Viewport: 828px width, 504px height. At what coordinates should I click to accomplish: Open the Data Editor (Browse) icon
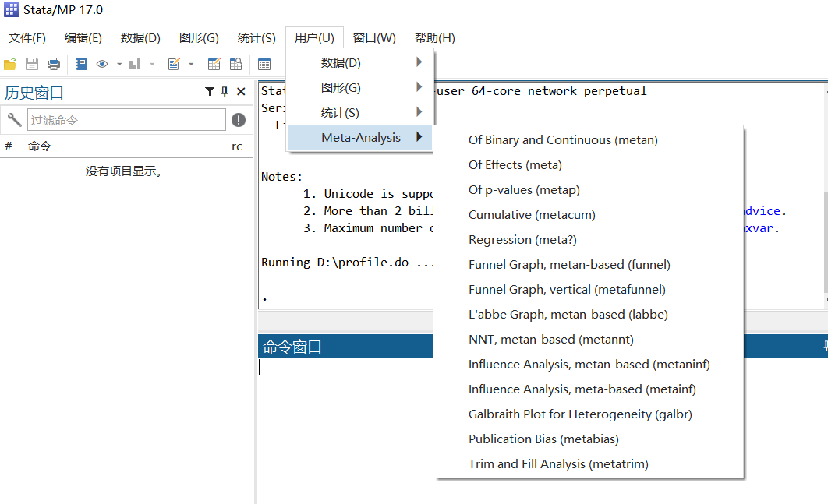point(236,65)
